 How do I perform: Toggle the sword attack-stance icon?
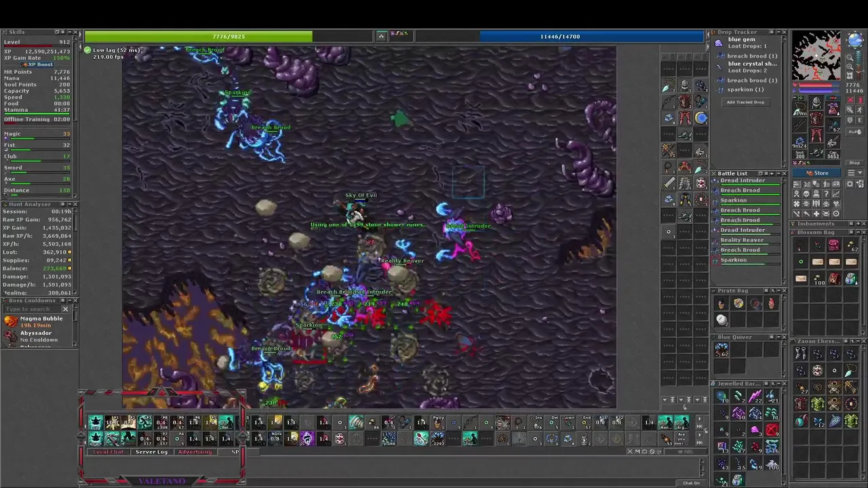850,110
